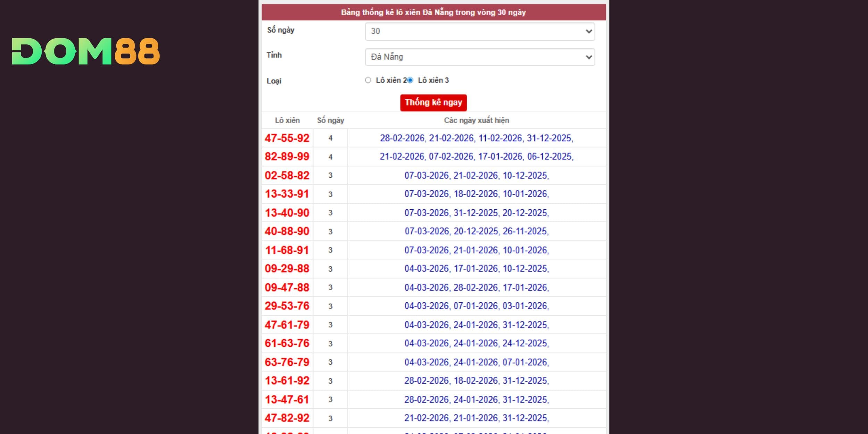Open the Số ngày dropdown showing 30

point(479,31)
